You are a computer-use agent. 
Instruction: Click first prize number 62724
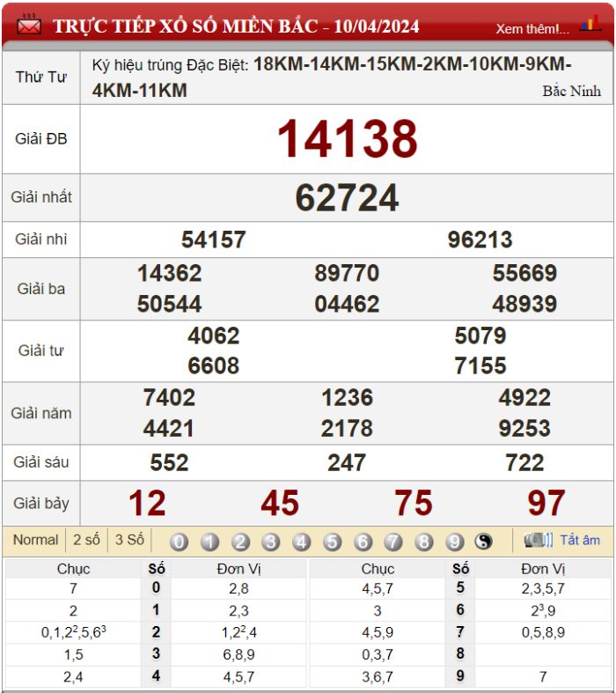pos(347,197)
